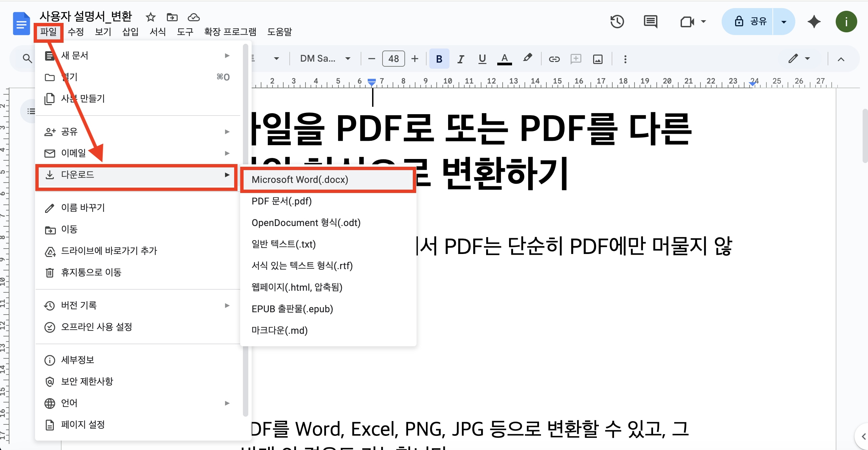Open Gemini with the sparkle icon

tap(814, 22)
